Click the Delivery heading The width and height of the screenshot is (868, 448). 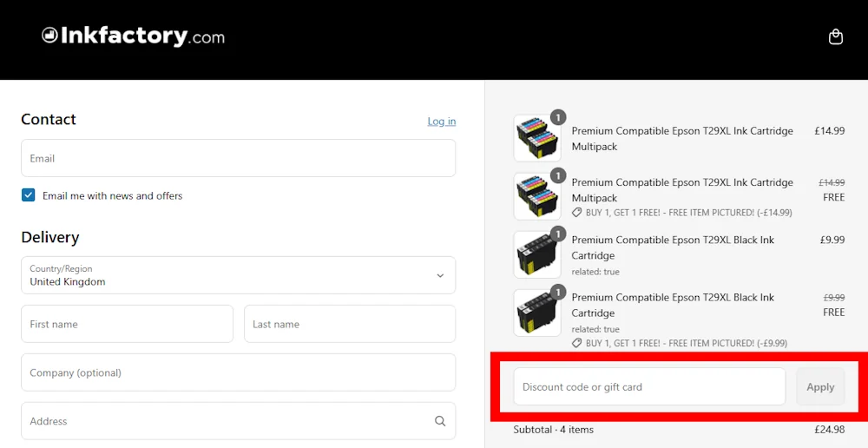coord(50,237)
